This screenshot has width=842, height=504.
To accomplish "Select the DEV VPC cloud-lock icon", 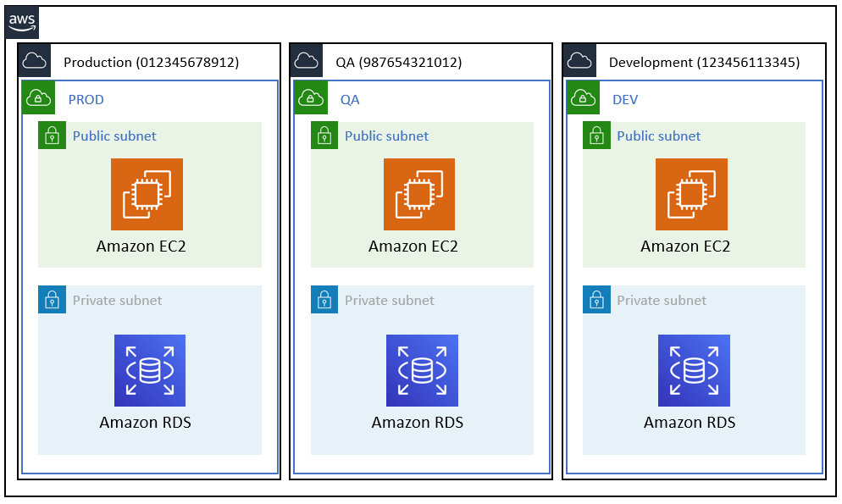I will 583,97.
